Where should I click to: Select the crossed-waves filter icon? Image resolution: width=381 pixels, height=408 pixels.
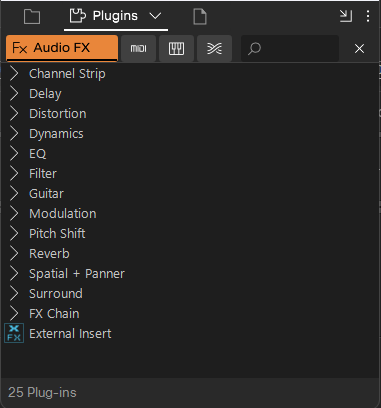pos(214,49)
